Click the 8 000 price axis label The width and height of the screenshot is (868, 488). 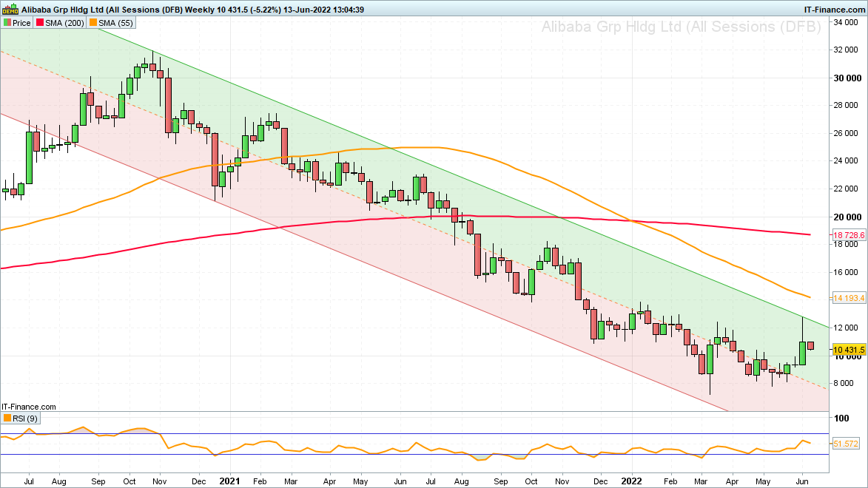(x=843, y=384)
